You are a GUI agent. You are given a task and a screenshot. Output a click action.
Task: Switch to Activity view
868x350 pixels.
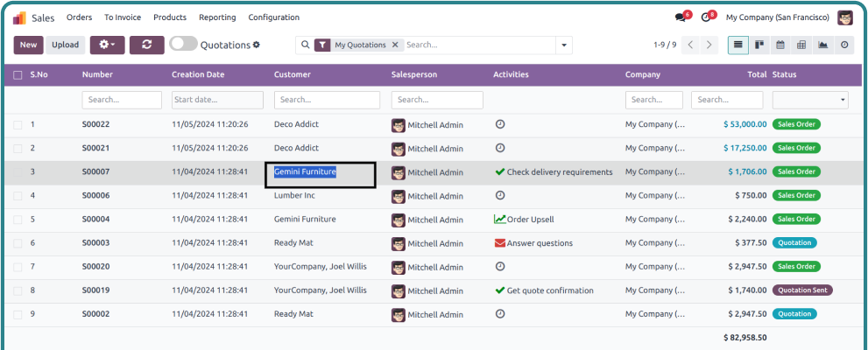pyautogui.click(x=844, y=45)
